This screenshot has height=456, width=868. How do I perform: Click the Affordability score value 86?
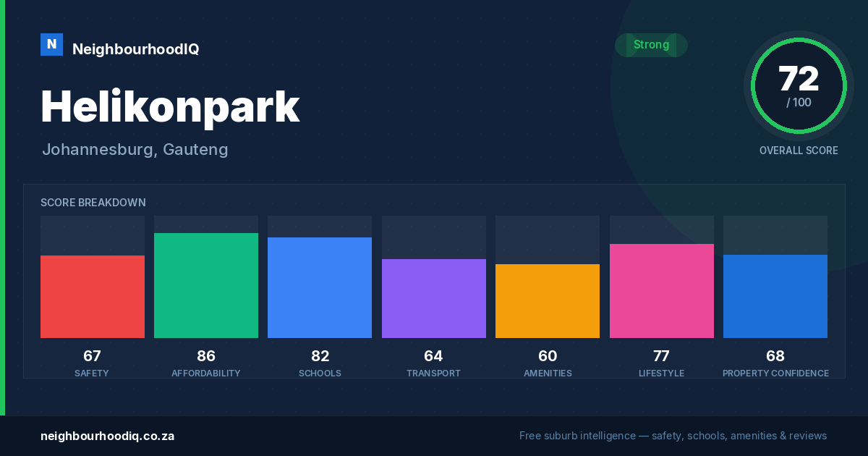[206, 356]
